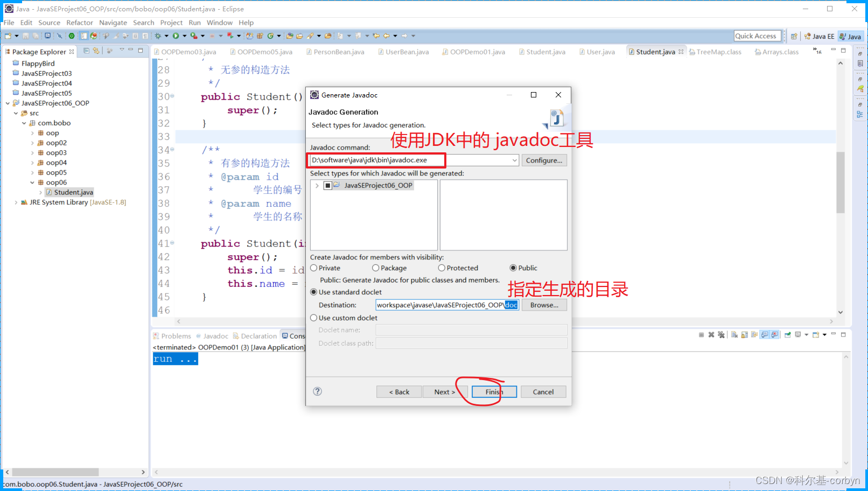Viewport: 868px width, 491px height.
Task: Click the green Run button in toolbar
Action: point(176,36)
